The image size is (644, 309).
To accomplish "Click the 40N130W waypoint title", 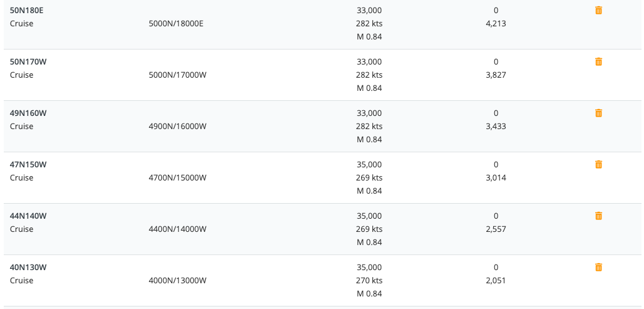I will (x=29, y=268).
